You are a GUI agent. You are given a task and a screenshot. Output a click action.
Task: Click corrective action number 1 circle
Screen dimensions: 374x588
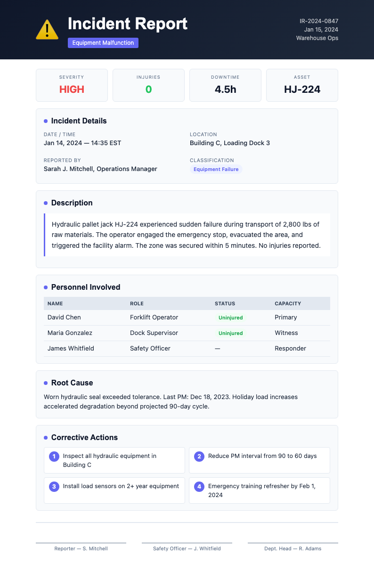click(x=54, y=456)
